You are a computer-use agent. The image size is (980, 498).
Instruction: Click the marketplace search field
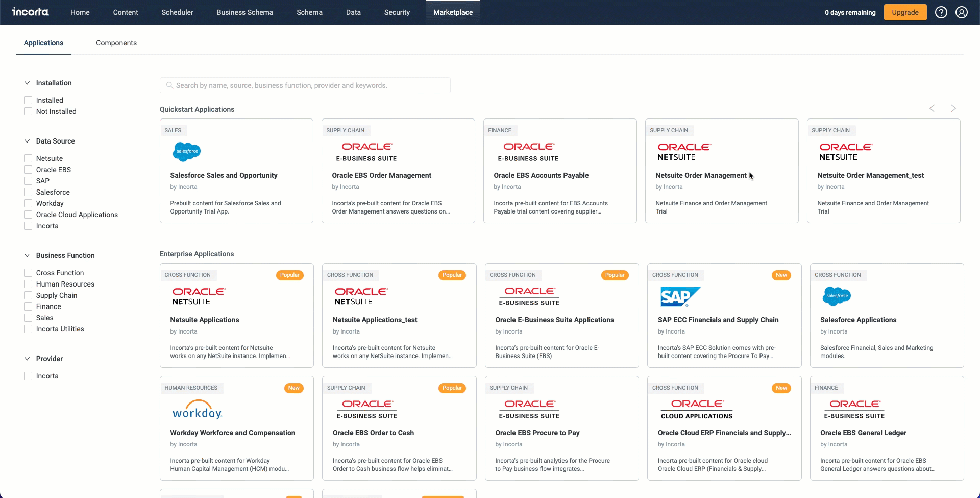click(305, 85)
